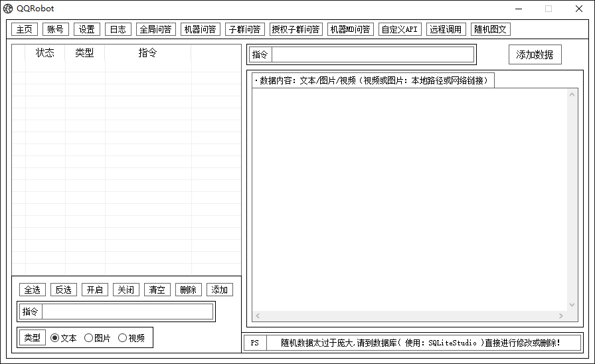Click the 指令 input field at bottom left
This screenshot has width=595, height=364.
(x=127, y=312)
